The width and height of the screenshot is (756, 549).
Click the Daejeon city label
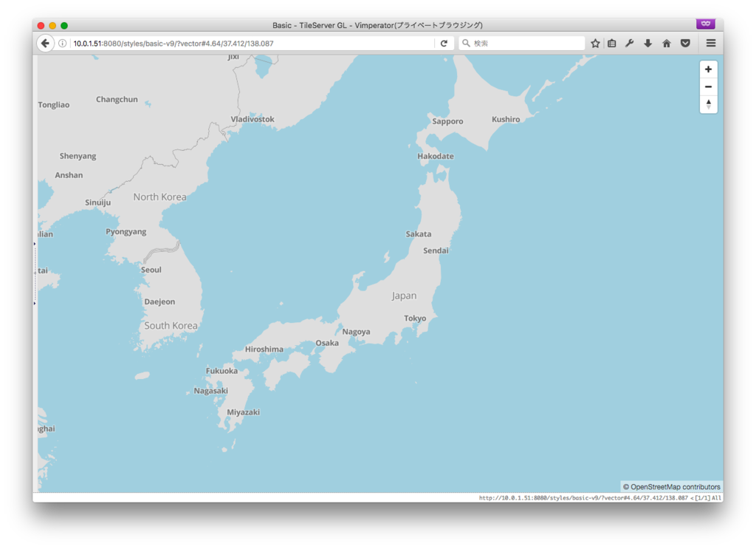159,302
